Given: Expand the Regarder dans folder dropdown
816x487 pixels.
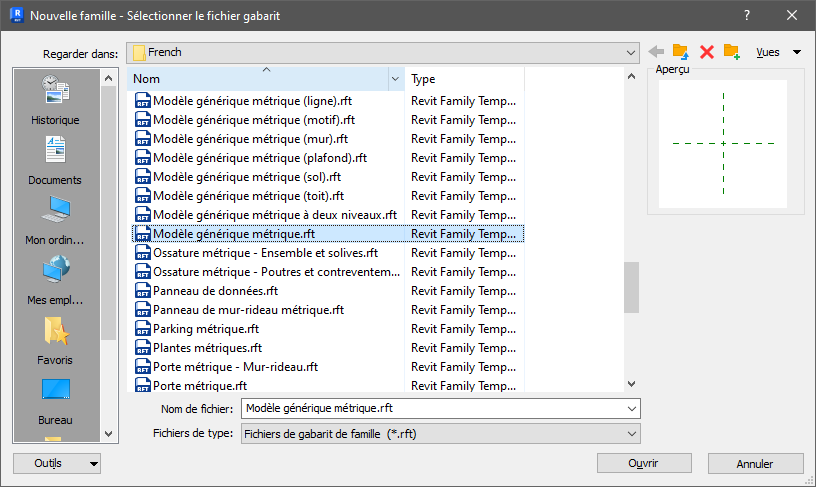Looking at the screenshot, I should [x=631, y=53].
